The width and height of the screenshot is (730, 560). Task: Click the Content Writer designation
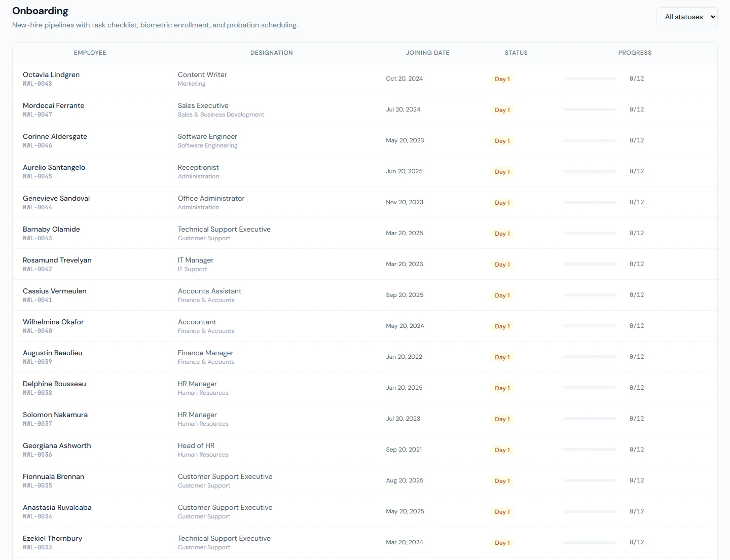(202, 74)
